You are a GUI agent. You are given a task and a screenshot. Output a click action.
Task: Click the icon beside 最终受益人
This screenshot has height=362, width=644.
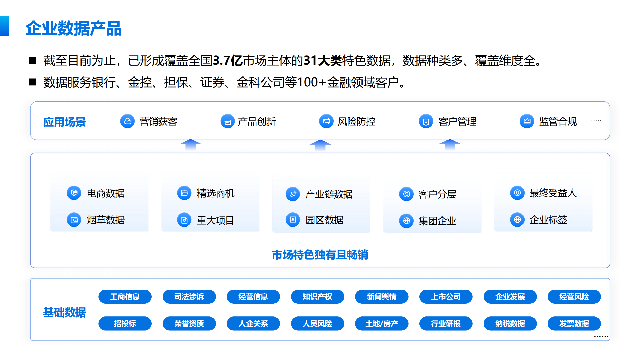[x=517, y=193]
